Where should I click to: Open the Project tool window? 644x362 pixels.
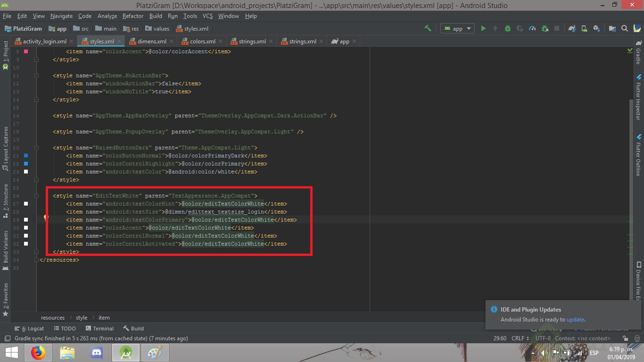pos(6,55)
